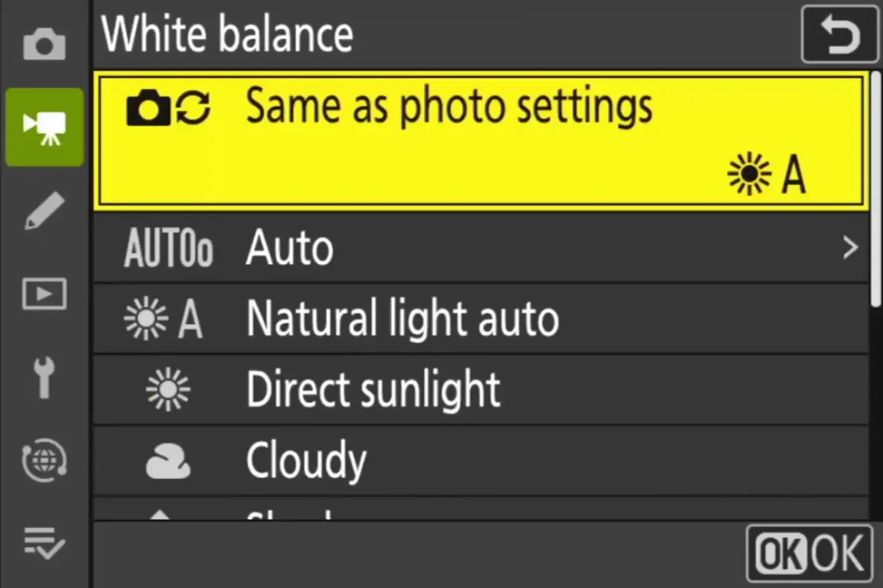The width and height of the screenshot is (883, 588).
Task: Open the playback menu
Action: (x=43, y=294)
